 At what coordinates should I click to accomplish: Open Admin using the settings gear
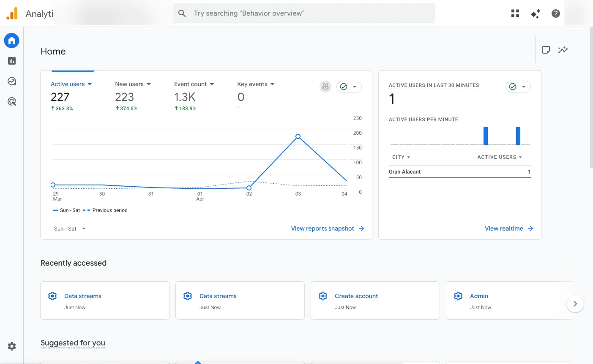[x=11, y=346]
